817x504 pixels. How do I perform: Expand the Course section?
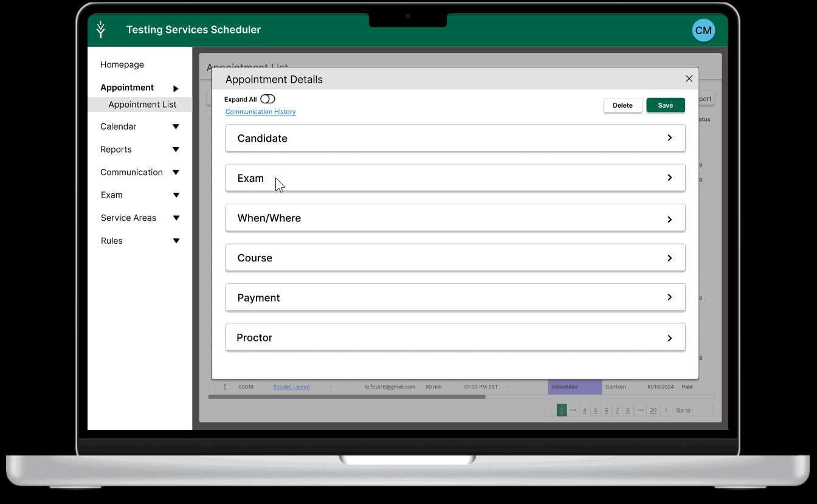pos(455,258)
